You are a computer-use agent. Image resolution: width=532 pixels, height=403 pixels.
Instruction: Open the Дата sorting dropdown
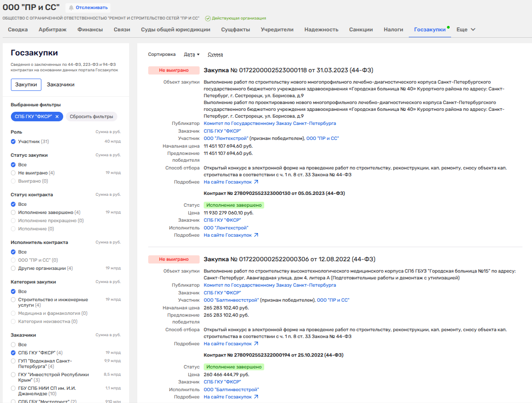pos(191,55)
